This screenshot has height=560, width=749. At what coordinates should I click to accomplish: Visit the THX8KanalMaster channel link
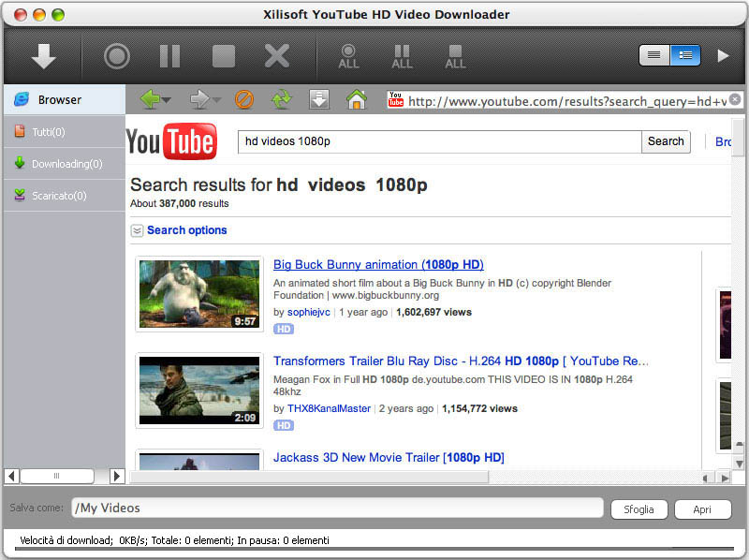329,408
